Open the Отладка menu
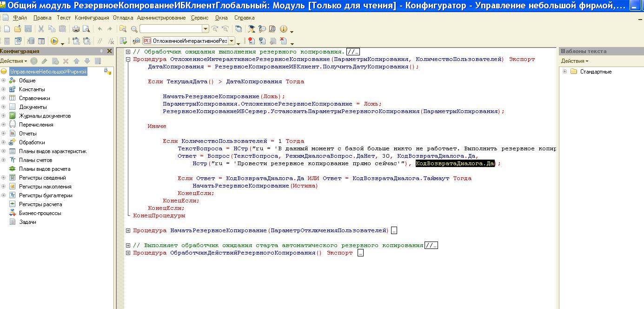 pyautogui.click(x=123, y=18)
